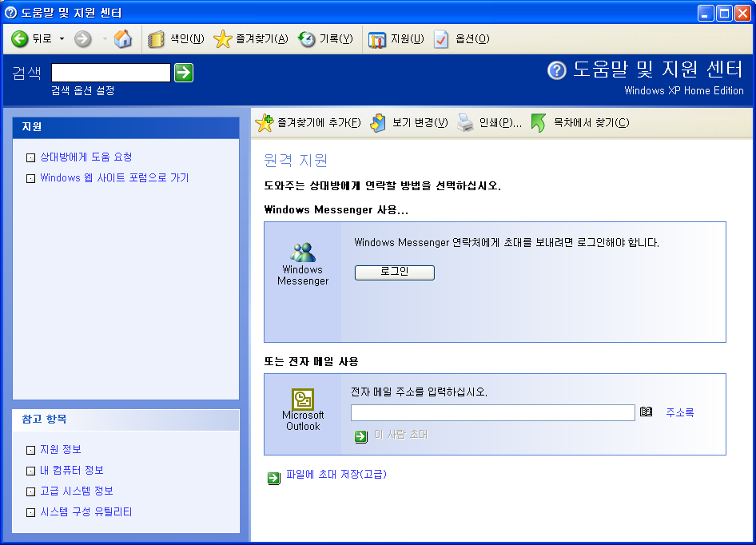Open 고급 시스템 정보 link
The image size is (756, 545).
click(x=76, y=491)
